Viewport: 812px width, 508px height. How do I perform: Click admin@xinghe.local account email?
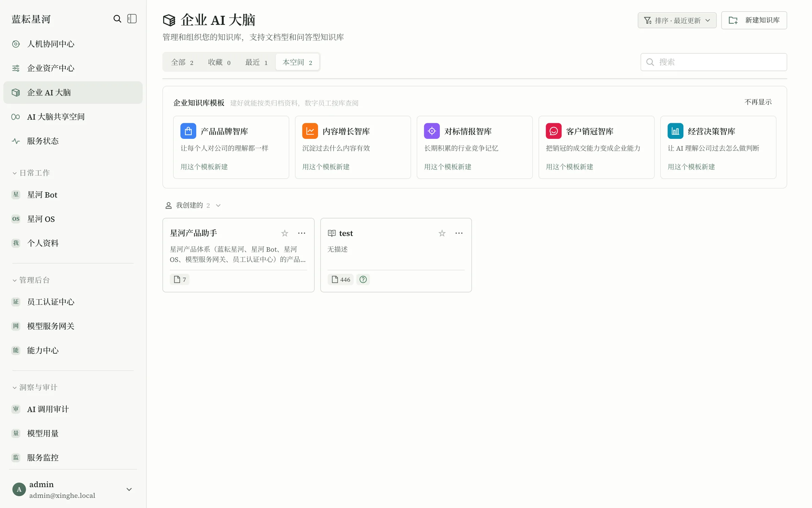[x=62, y=495]
